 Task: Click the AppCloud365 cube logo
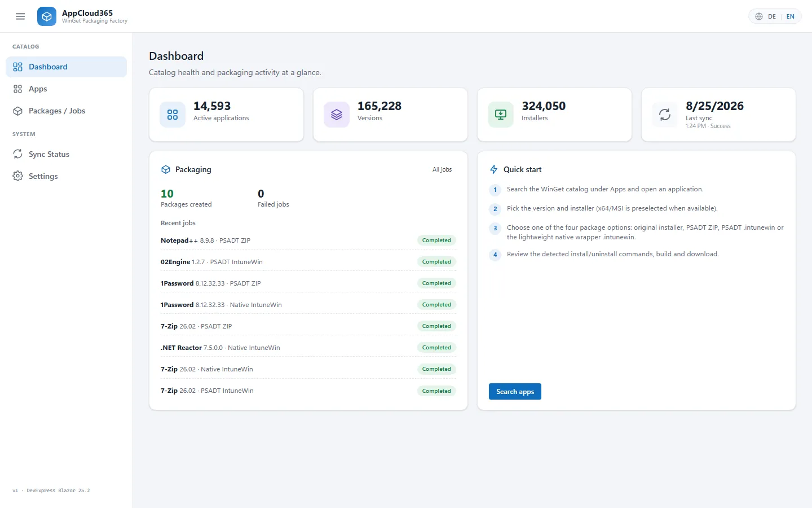(x=47, y=16)
